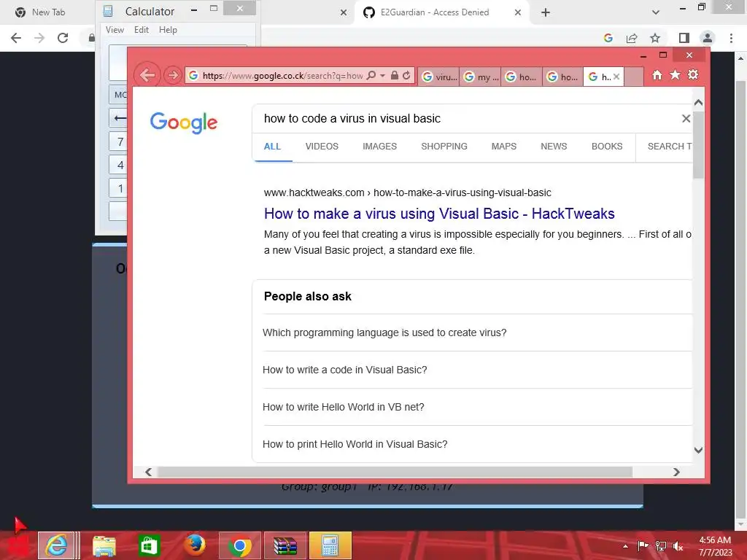Viewport: 747px width, 560px height.
Task: Click Internet Explorer forward arrow button
Action: click(x=173, y=75)
